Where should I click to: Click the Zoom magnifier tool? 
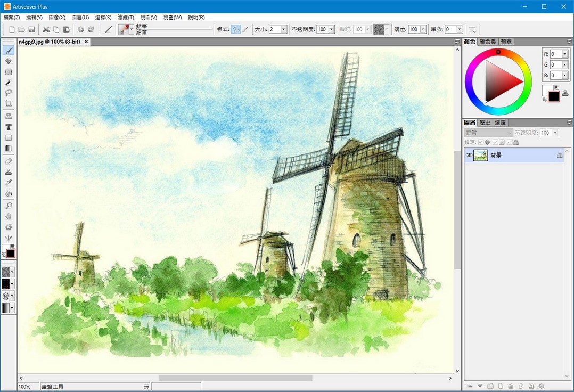pyautogui.click(x=9, y=206)
